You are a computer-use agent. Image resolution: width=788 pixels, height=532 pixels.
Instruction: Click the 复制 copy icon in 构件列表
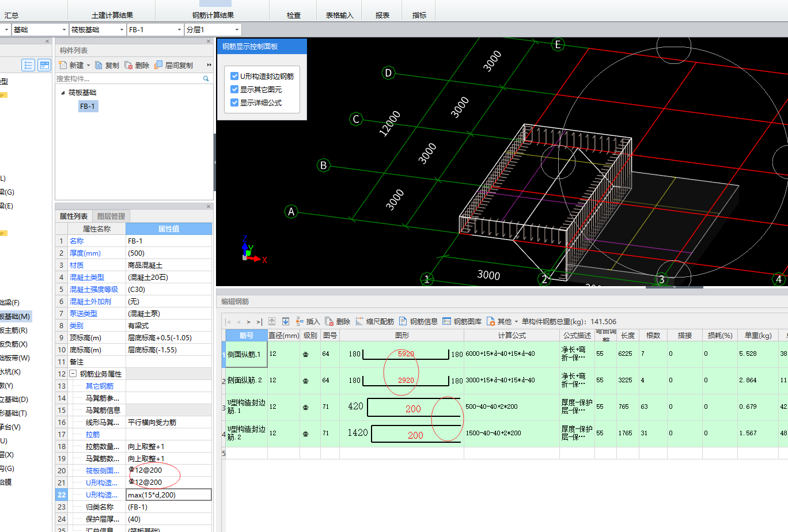tap(99, 65)
